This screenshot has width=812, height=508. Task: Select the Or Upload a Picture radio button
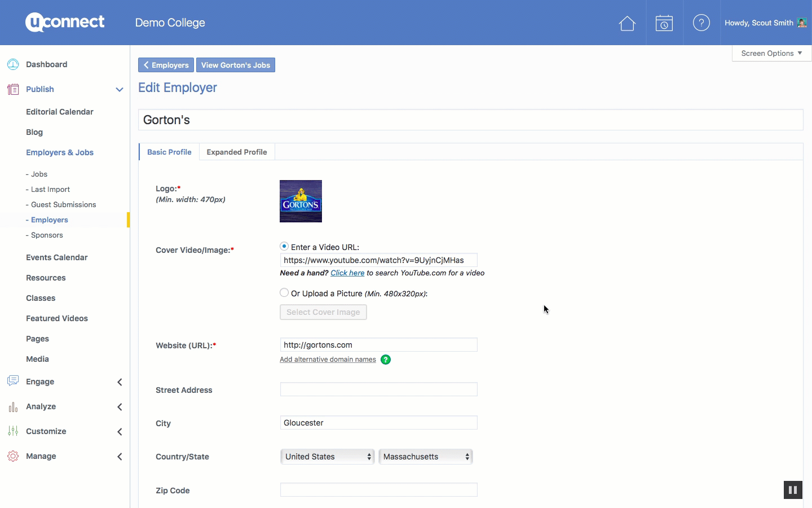pyautogui.click(x=284, y=293)
